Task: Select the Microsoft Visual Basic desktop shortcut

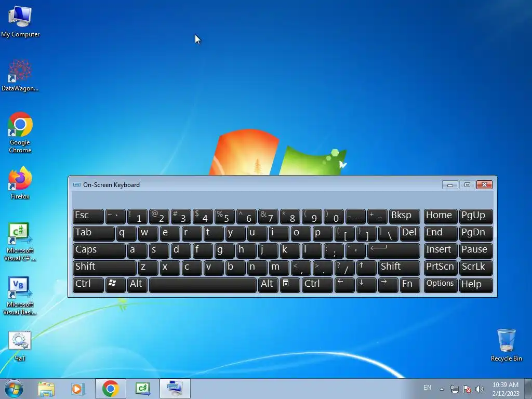Action: click(x=20, y=296)
